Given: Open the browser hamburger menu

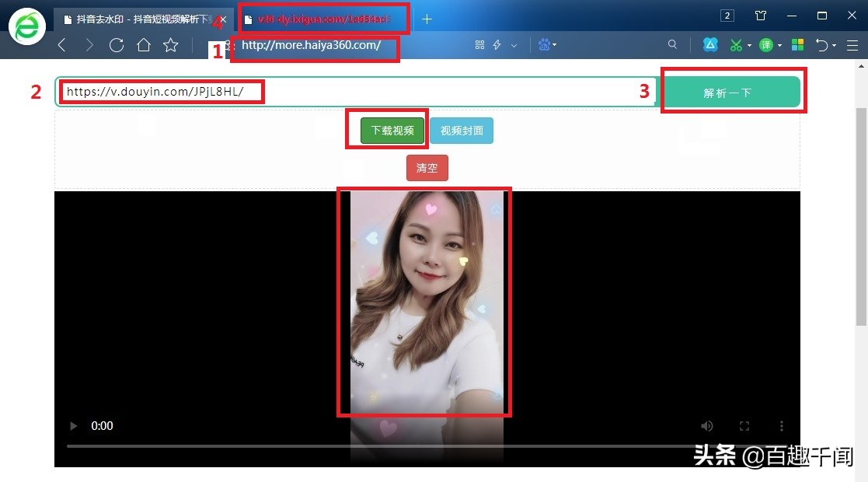Looking at the screenshot, I should click(x=852, y=44).
